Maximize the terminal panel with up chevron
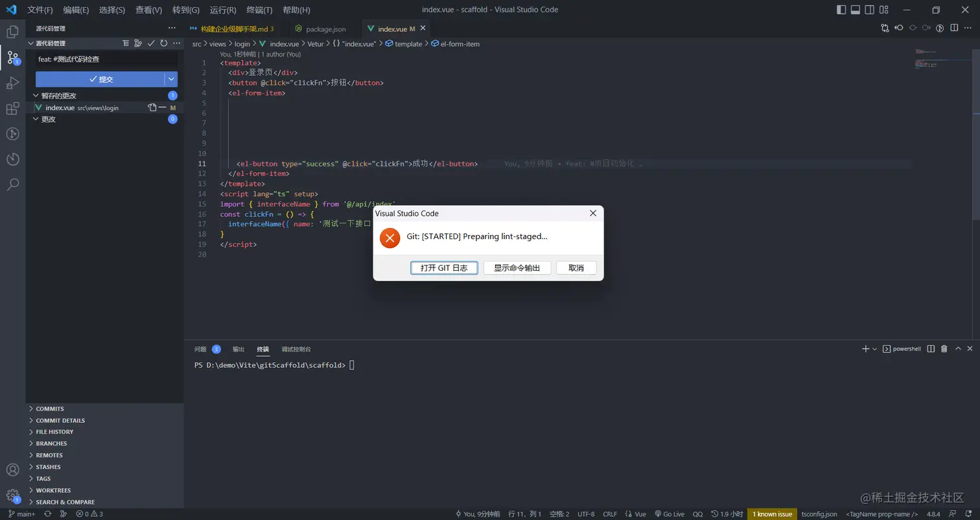 click(x=957, y=349)
